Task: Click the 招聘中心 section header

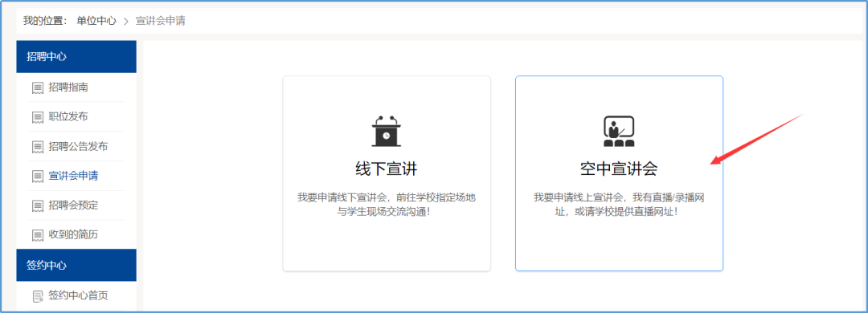Action: coord(76,56)
